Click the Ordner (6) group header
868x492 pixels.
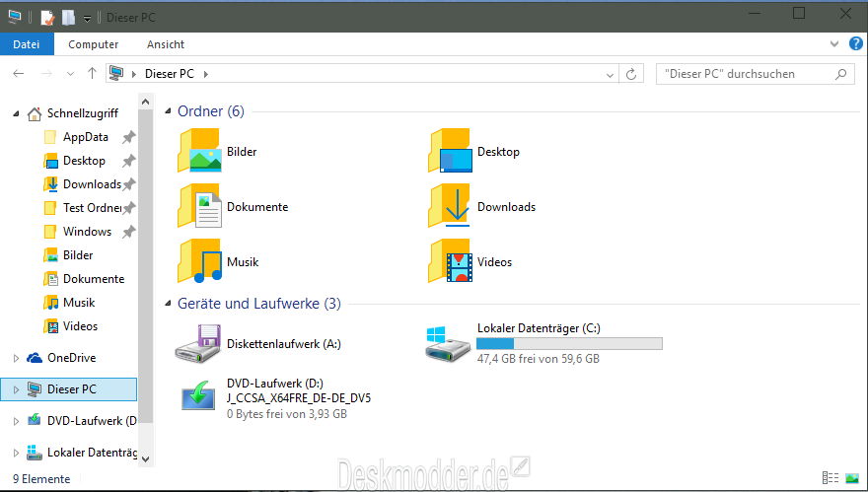coord(211,111)
